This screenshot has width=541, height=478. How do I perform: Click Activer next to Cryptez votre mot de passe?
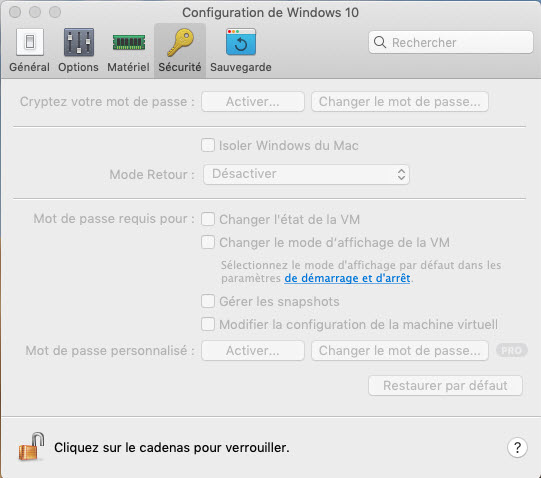[x=253, y=101]
